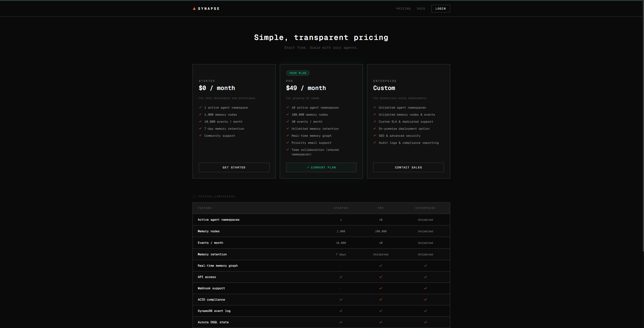The height and width of the screenshot is (328, 644).
Task: Open the Docs nav item
Action: coord(421,9)
